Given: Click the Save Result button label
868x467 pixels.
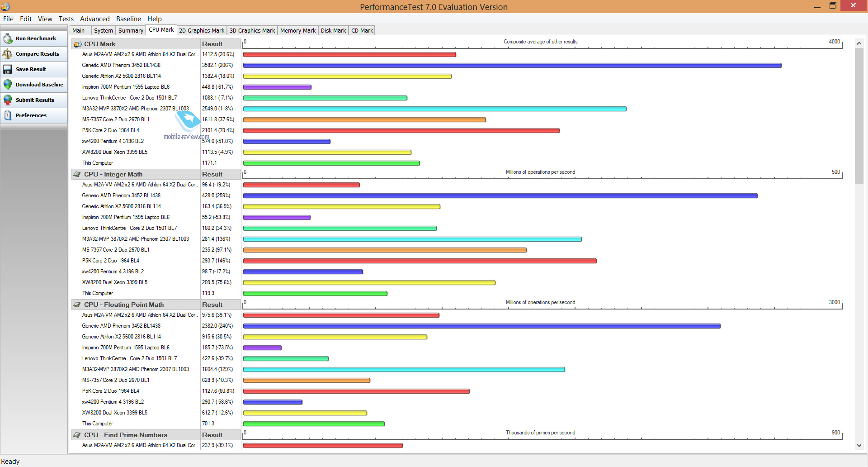Looking at the screenshot, I should click(31, 69).
